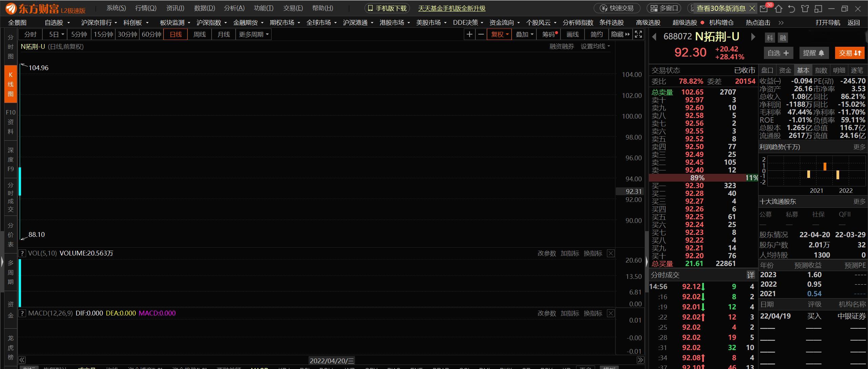
Task: Open the 详 detail icon in 分时成交
Action: tap(751, 275)
